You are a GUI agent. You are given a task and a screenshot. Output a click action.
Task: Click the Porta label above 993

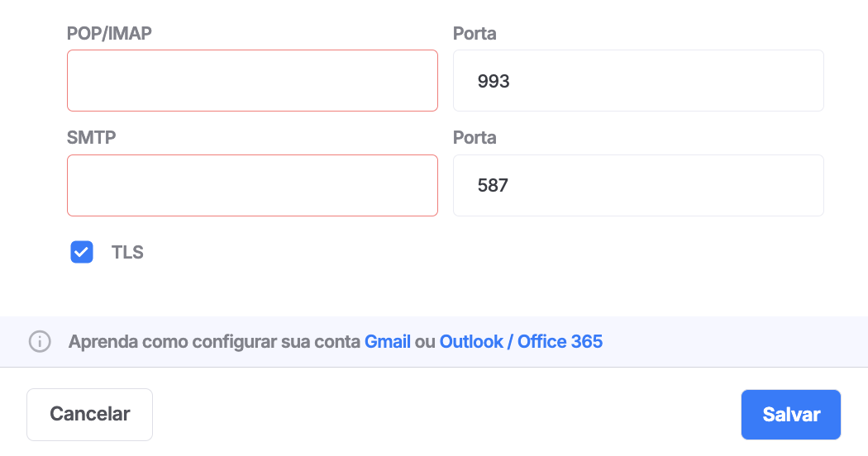click(x=475, y=33)
